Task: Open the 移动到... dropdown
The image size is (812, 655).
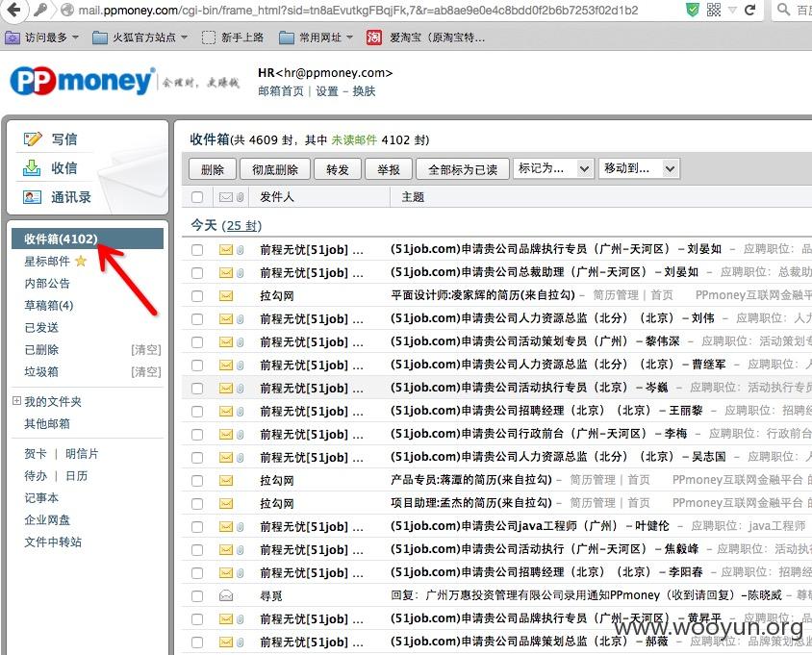Action: pos(639,168)
